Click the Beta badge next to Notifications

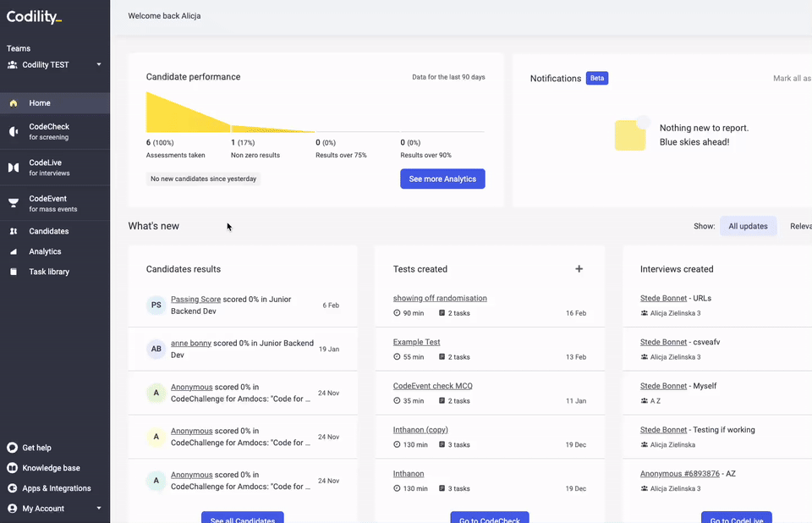tap(597, 78)
